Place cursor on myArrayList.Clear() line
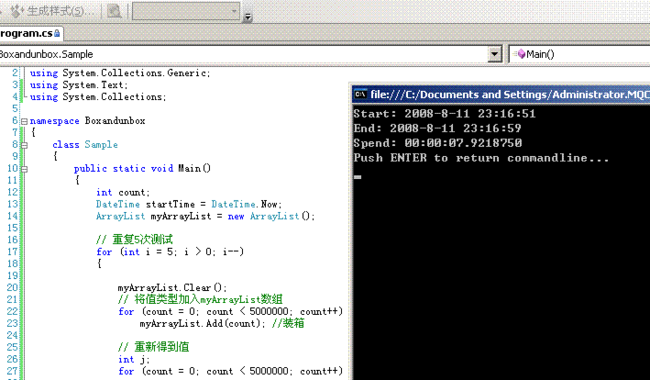The height and width of the screenshot is (380, 650). pos(172,288)
